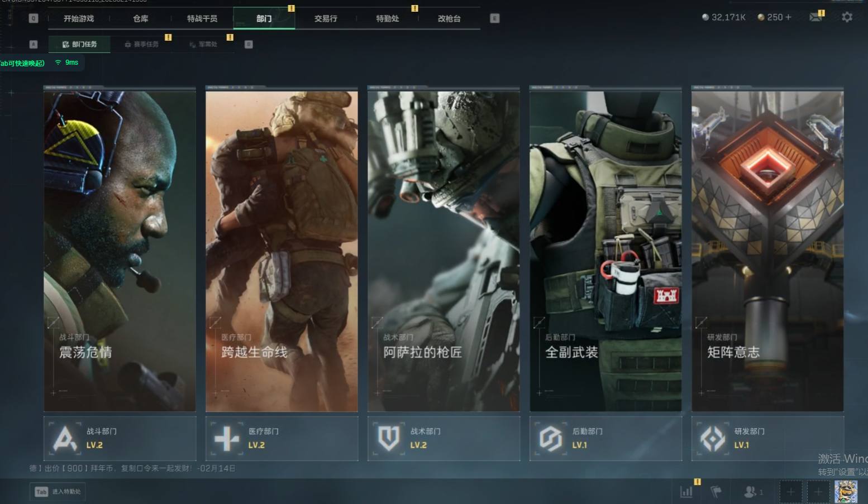Switch to the 仓库 tab
868x504 pixels.
[141, 18]
